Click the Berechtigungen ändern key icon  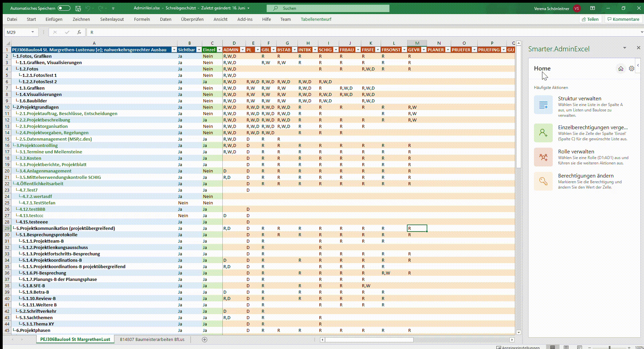pos(543,181)
